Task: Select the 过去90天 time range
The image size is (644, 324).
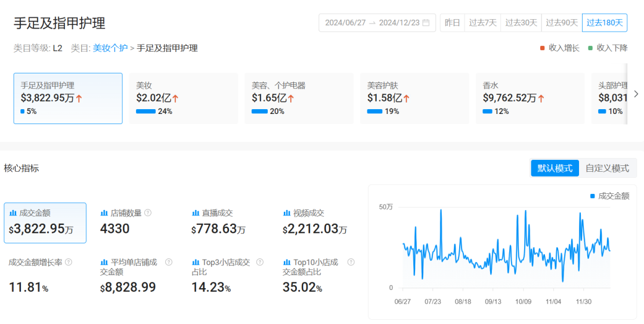Action: tap(562, 23)
